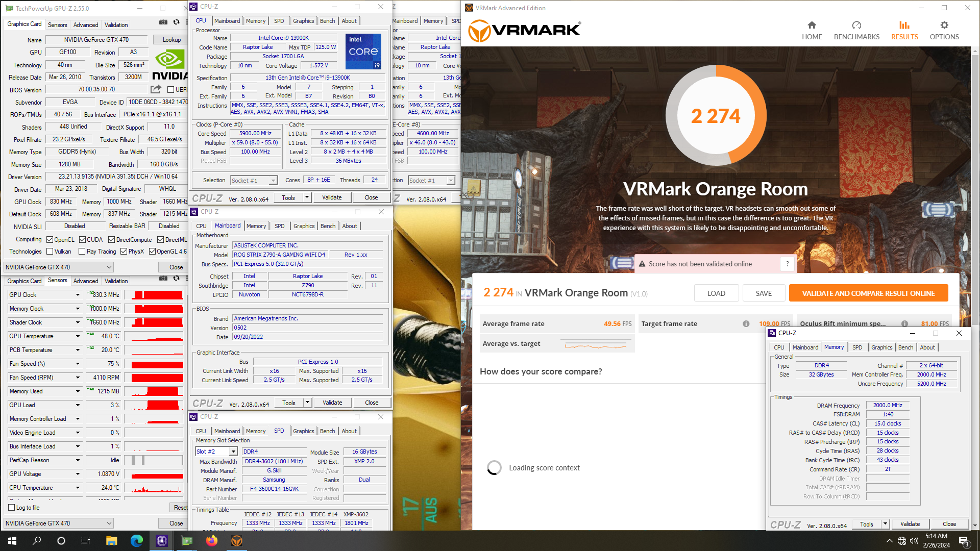The height and width of the screenshot is (551, 980).
Task: Enable Log to file checkbox
Action: pyautogui.click(x=12, y=508)
